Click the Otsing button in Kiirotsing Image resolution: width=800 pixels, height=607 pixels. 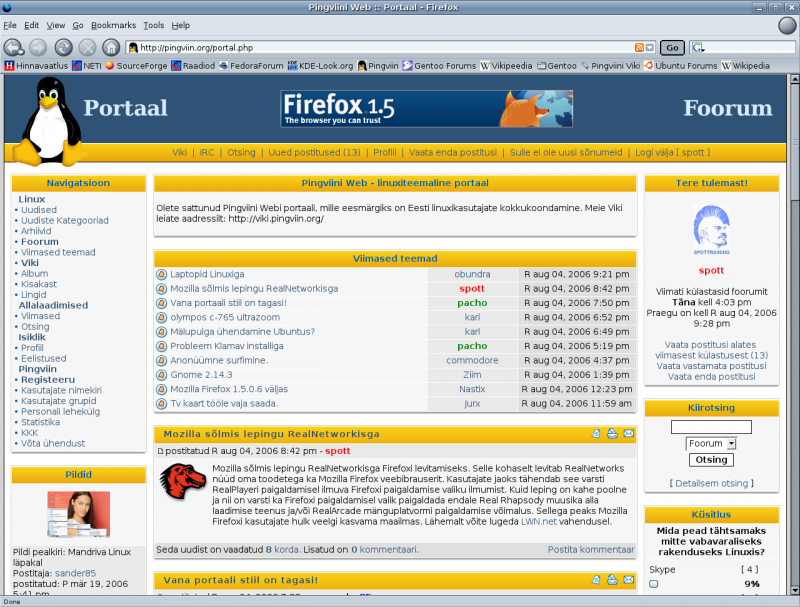[711, 460]
